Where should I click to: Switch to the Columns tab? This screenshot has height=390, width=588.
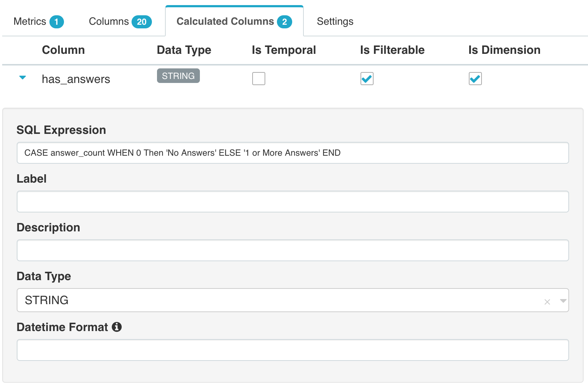pos(120,21)
